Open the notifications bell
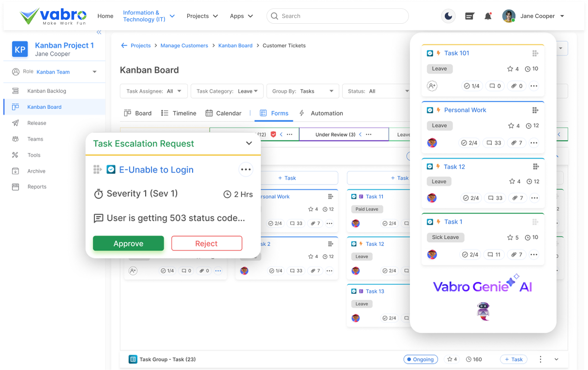Screen dimensions: 588x370 coord(488,16)
